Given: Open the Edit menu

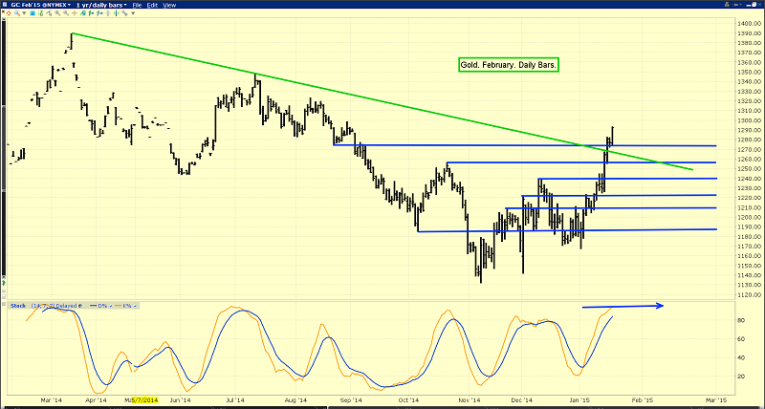Looking at the screenshot, I should [x=152, y=5].
